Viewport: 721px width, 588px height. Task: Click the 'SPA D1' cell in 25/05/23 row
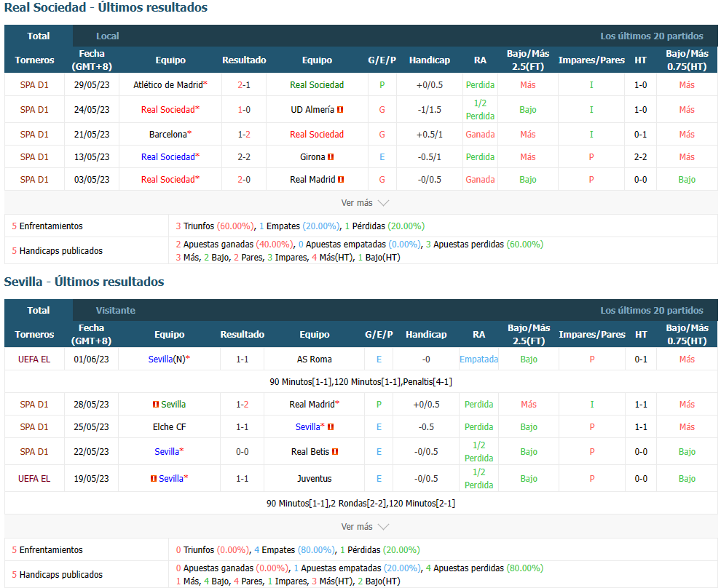(34, 426)
